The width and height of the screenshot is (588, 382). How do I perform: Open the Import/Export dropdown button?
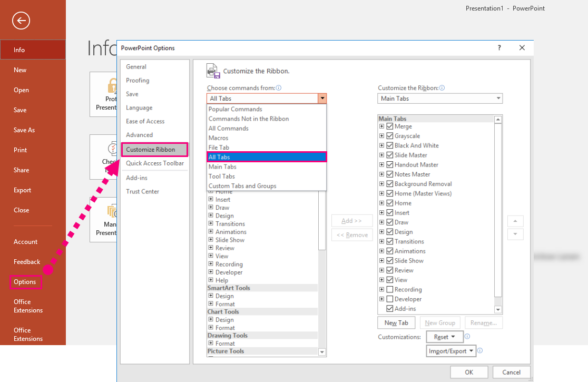451,351
